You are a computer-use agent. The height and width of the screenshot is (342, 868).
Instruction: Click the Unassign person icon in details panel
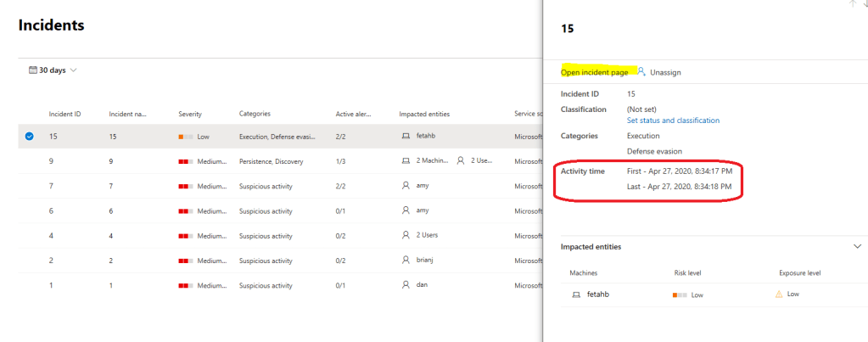[x=642, y=72]
